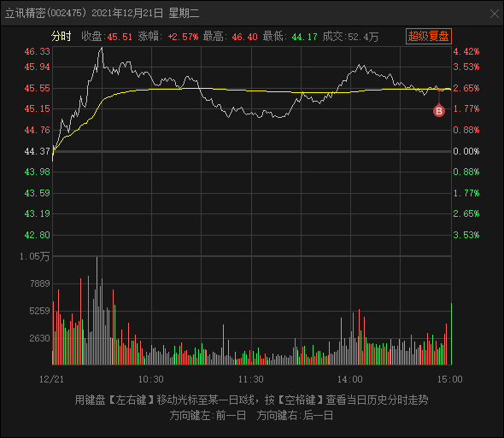Click the highest price 46.40
This screenshot has height=438, width=504.
tap(244, 37)
